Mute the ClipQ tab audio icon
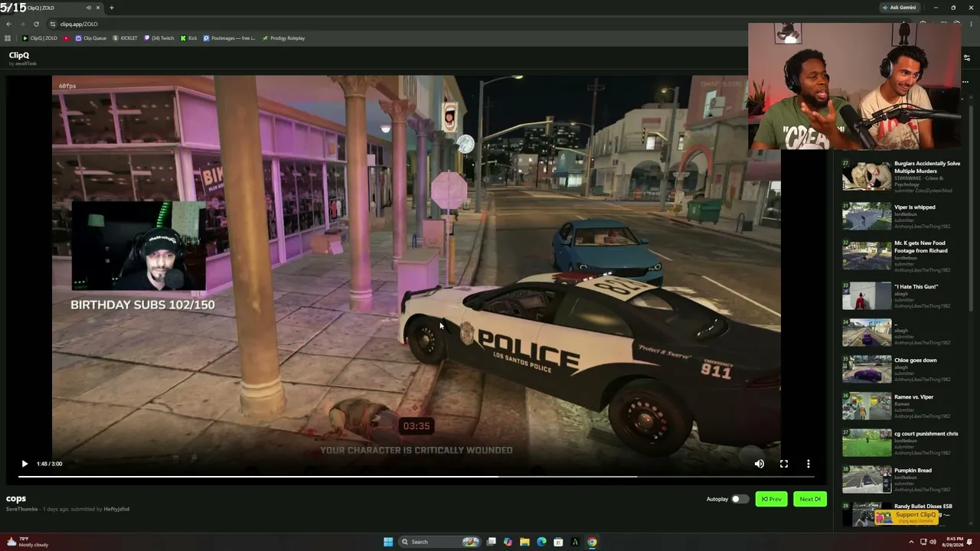 [x=89, y=8]
